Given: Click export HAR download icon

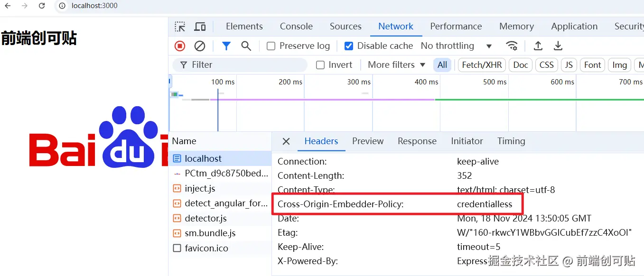Looking at the screenshot, I should tap(558, 46).
